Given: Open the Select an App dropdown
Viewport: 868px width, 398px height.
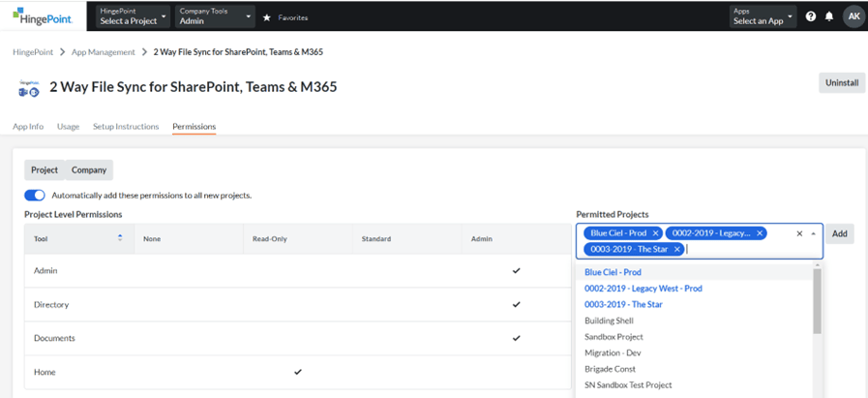Looking at the screenshot, I should tap(763, 16).
